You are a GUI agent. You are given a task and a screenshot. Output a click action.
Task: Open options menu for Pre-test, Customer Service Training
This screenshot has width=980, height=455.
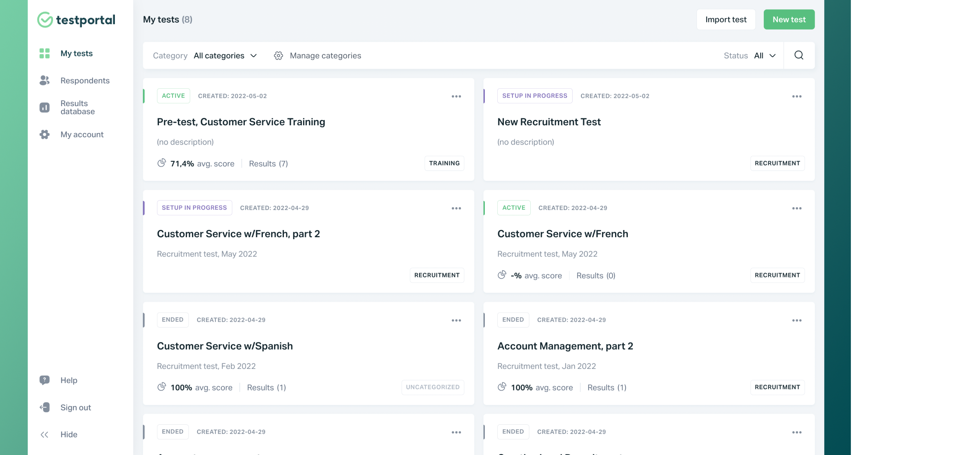(456, 96)
